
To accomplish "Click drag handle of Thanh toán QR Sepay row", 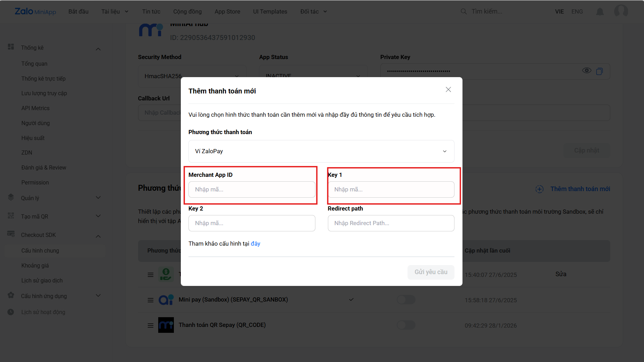I will [x=151, y=326].
